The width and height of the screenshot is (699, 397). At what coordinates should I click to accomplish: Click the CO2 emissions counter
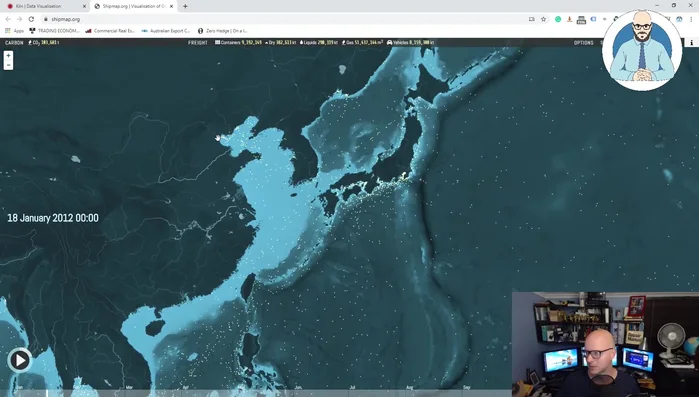43,43
